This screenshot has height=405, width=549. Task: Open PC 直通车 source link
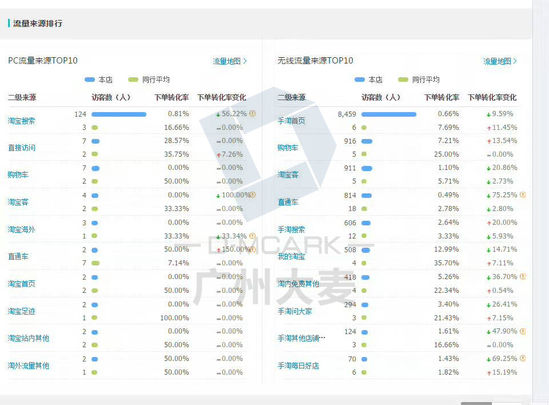[18, 257]
